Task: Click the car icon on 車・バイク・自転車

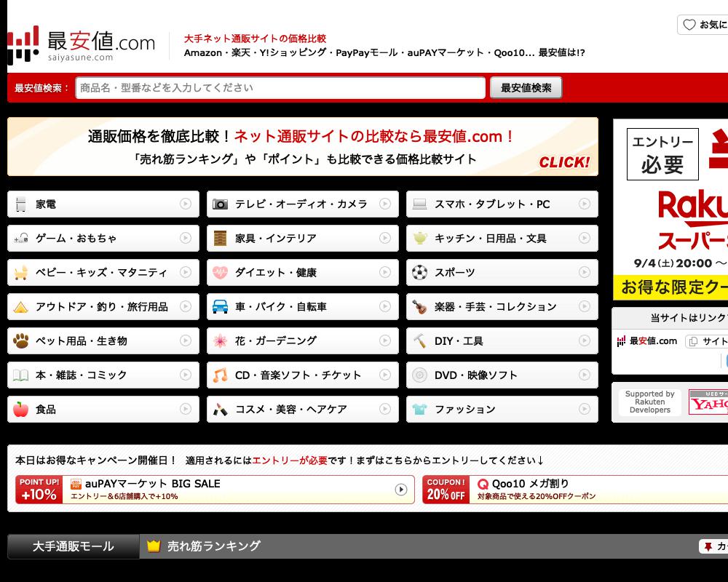Action: (x=219, y=306)
